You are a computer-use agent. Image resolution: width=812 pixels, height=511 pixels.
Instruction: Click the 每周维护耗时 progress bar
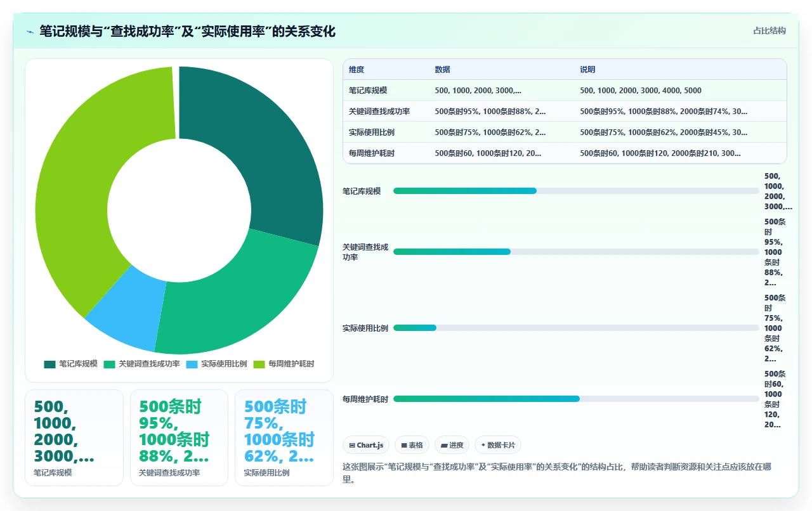[576, 399]
